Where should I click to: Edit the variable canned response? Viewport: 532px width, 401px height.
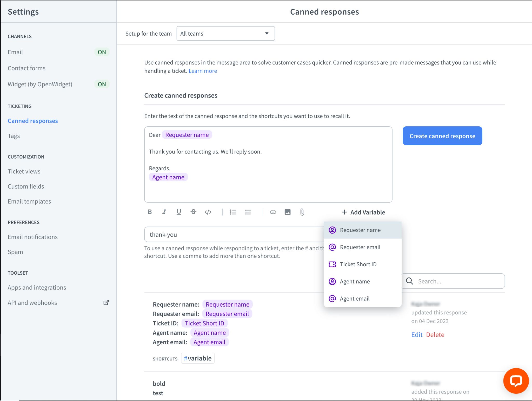pos(417,335)
